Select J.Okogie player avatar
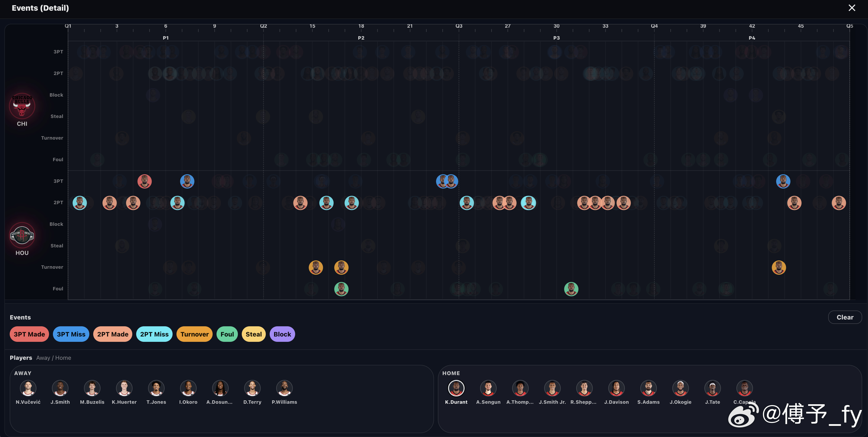Image resolution: width=868 pixels, height=437 pixels. (x=680, y=388)
